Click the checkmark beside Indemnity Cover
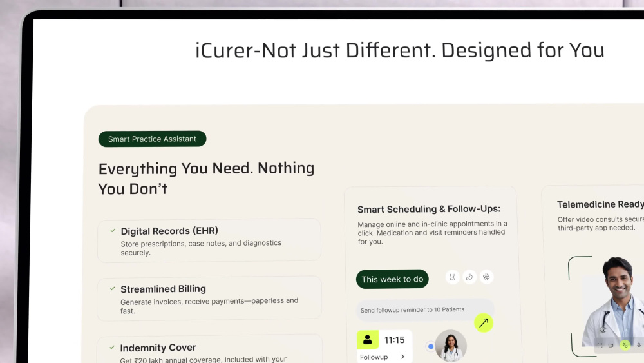This screenshot has height=363, width=644. click(112, 348)
